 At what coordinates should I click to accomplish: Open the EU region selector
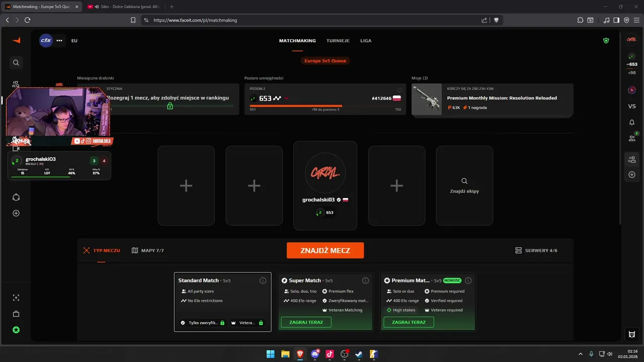[x=74, y=41]
